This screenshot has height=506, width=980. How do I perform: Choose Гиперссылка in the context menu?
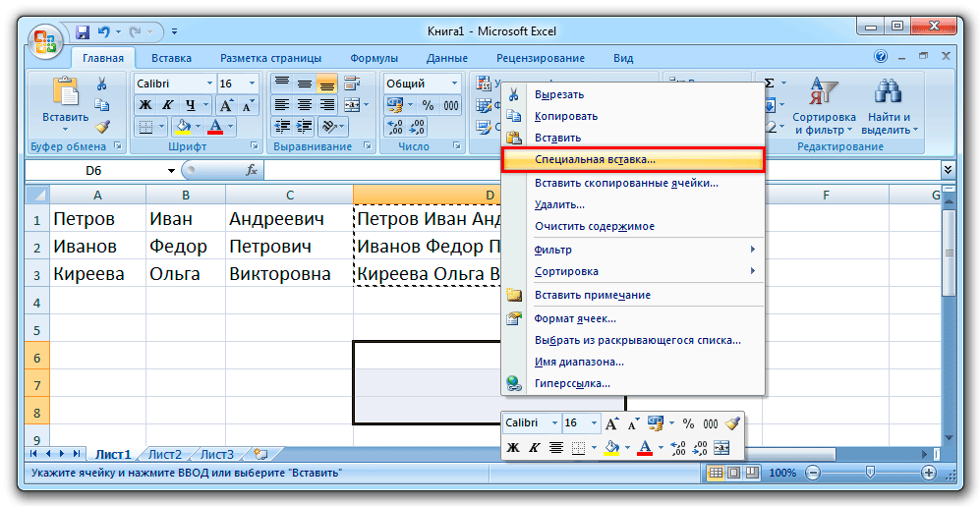[633, 383]
